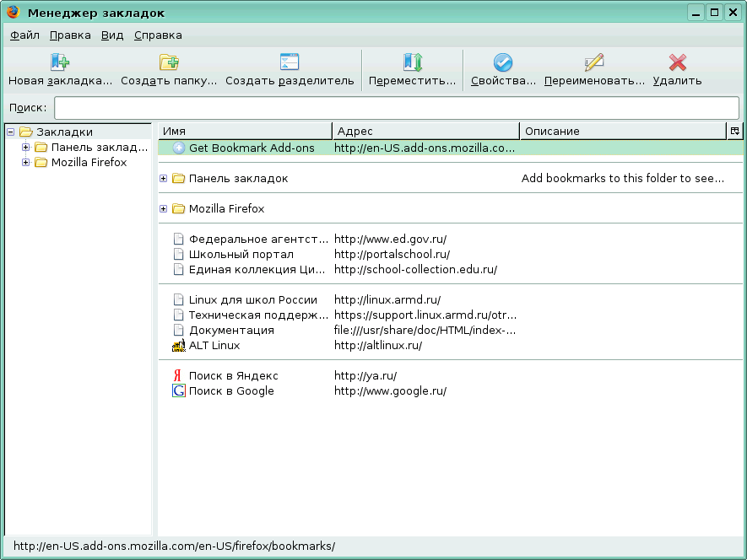Image resolution: width=747 pixels, height=560 pixels.
Task: Open the Файл menu
Action: [24, 35]
